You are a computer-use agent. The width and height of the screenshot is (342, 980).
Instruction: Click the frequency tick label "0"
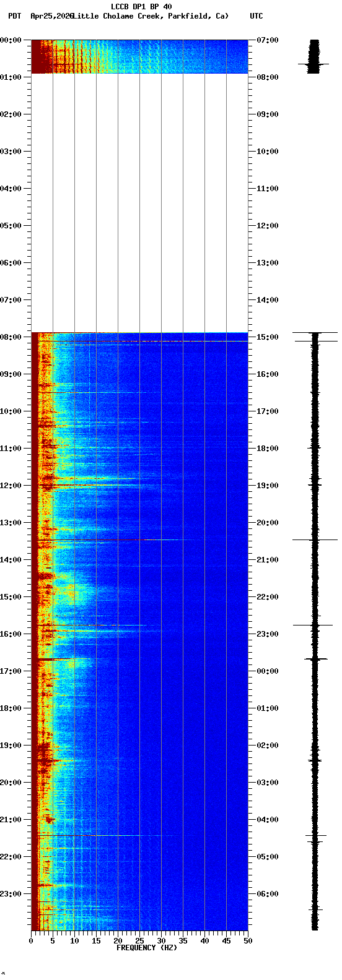point(31,941)
